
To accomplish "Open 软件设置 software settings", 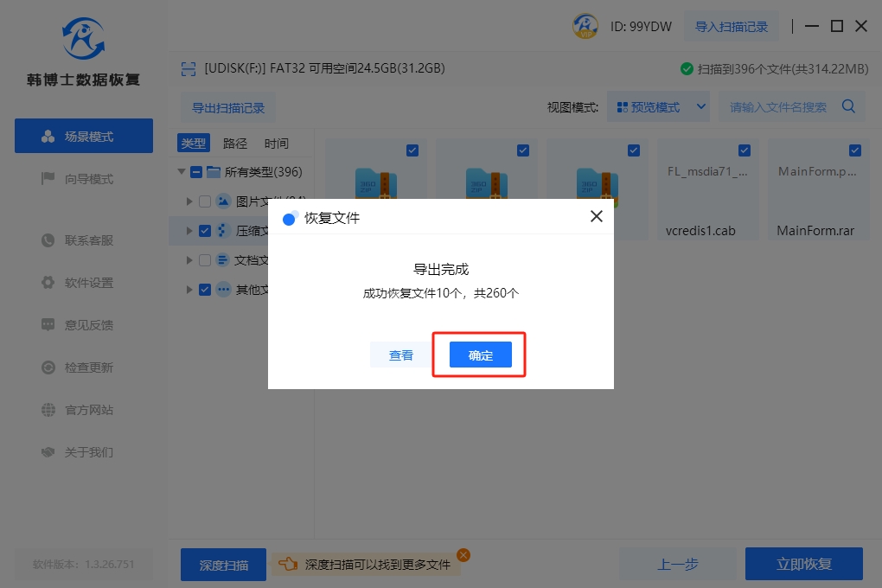I will click(x=88, y=283).
